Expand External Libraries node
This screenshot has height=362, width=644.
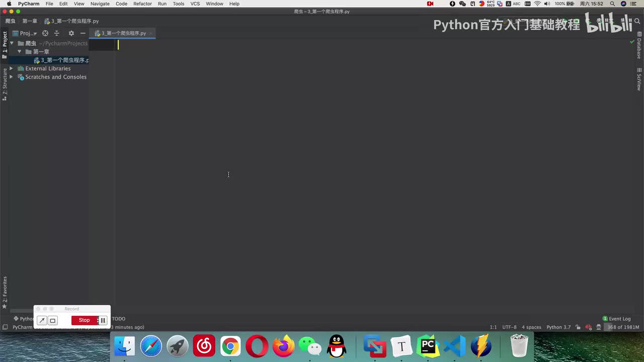tap(12, 68)
